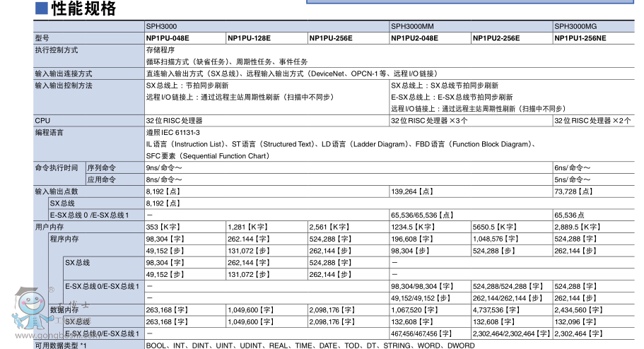
Task: Select the 5650.5 K字 user memory cell
Action: coord(495,227)
